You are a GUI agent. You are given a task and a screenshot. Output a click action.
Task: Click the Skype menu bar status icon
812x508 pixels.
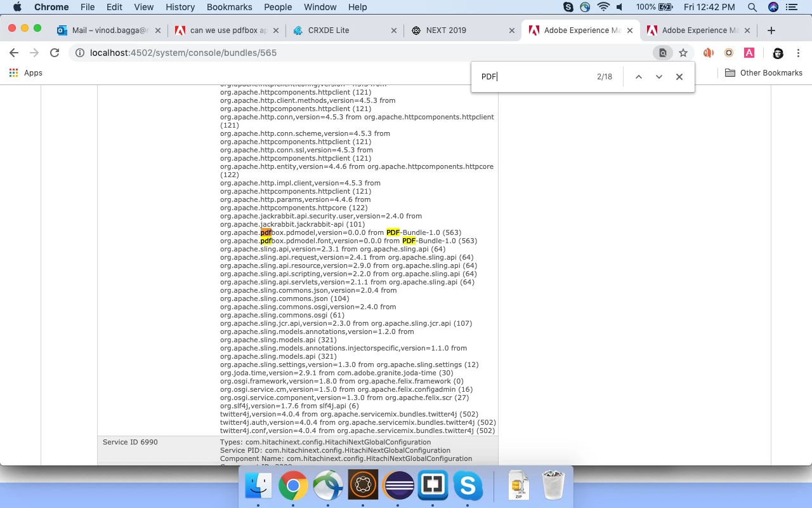coord(568,7)
